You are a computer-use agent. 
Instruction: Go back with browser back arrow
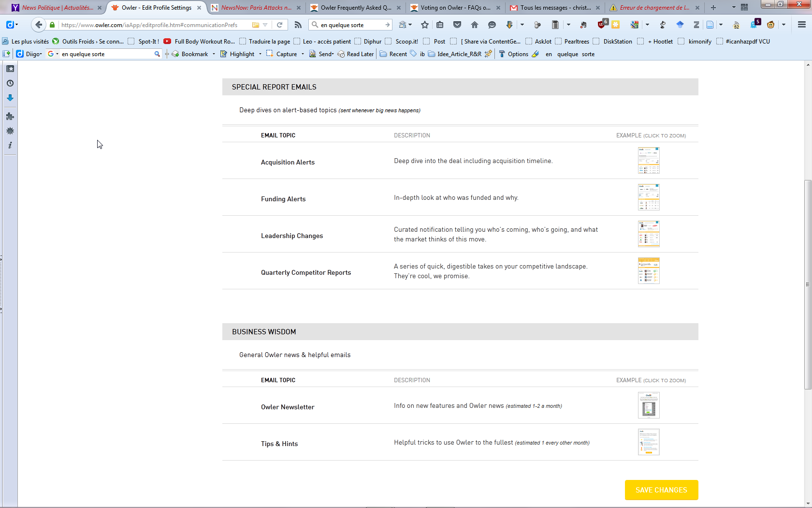point(39,25)
